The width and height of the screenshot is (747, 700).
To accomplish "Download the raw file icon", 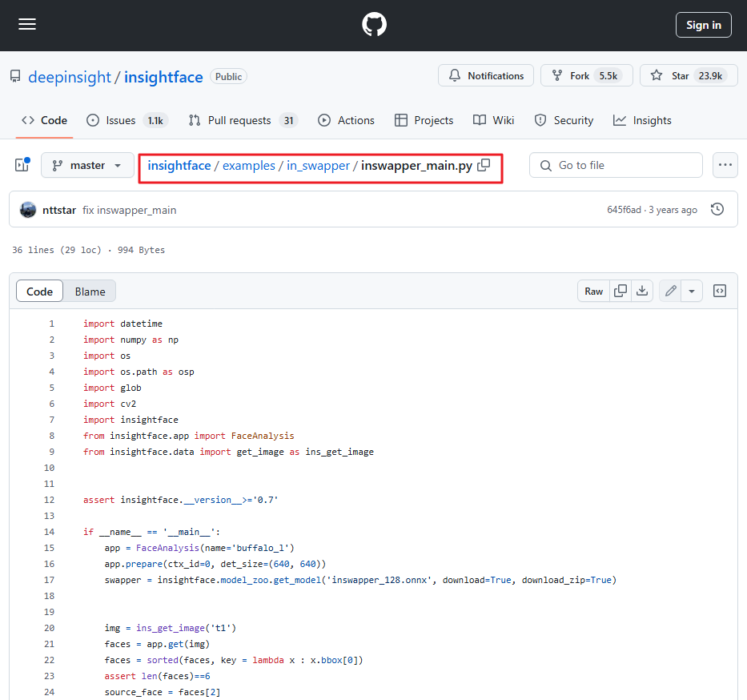I will pos(642,292).
